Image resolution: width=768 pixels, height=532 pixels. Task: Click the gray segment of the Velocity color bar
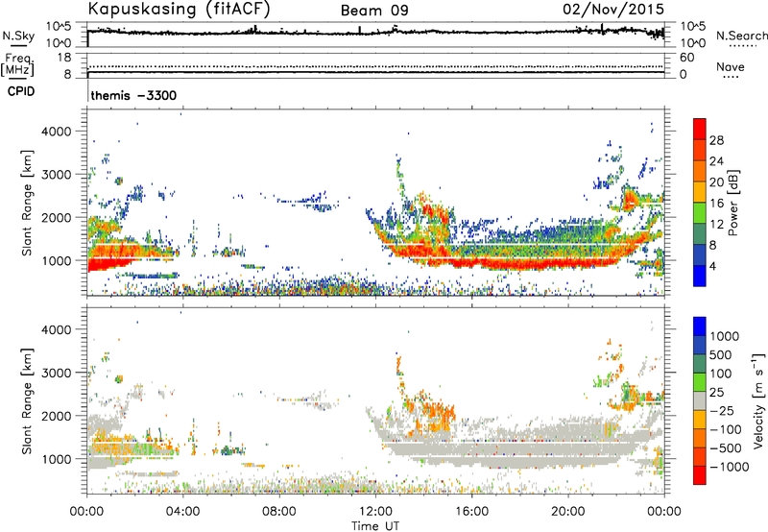coord(700,400)
